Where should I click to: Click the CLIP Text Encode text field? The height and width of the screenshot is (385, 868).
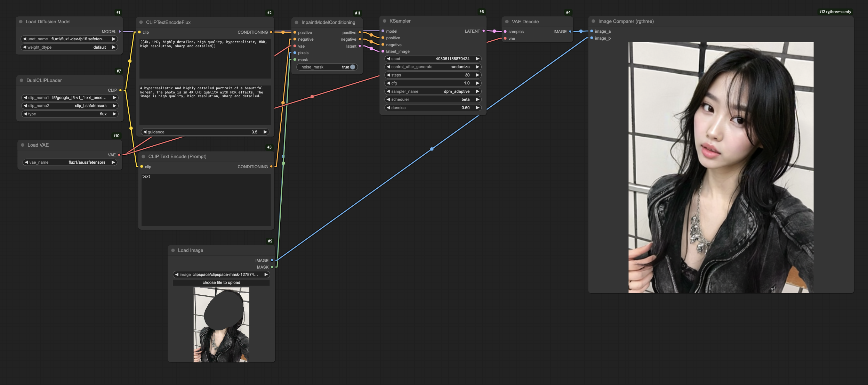[206, 200]
